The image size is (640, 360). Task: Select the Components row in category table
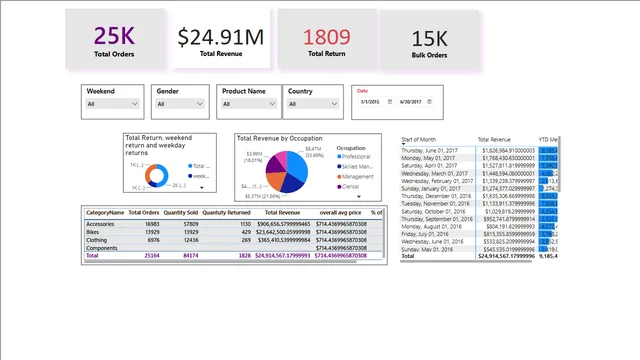click(x=233, y=248)
